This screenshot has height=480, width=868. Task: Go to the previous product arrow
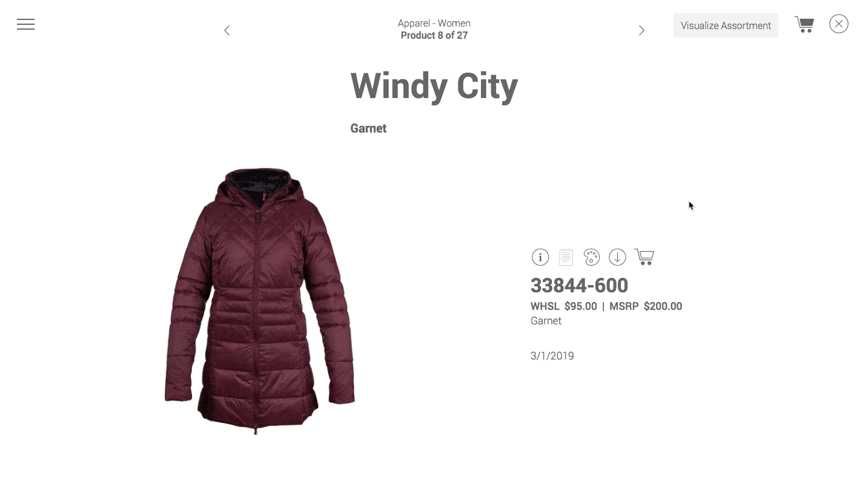point(227,30)
